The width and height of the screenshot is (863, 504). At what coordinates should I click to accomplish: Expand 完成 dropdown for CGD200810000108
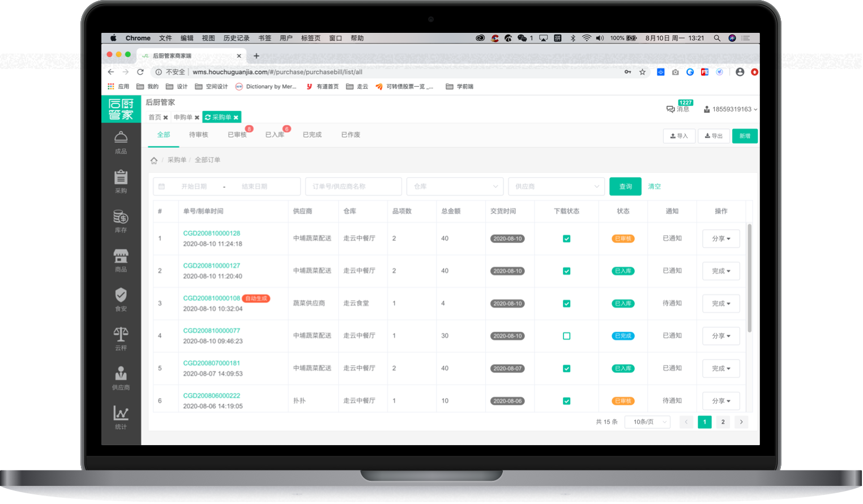tap(721, 304)
